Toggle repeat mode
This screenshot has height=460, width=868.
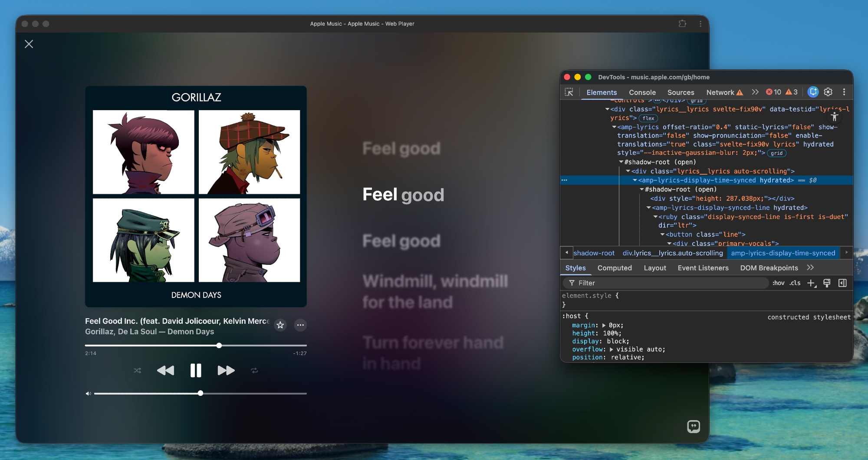254,371
